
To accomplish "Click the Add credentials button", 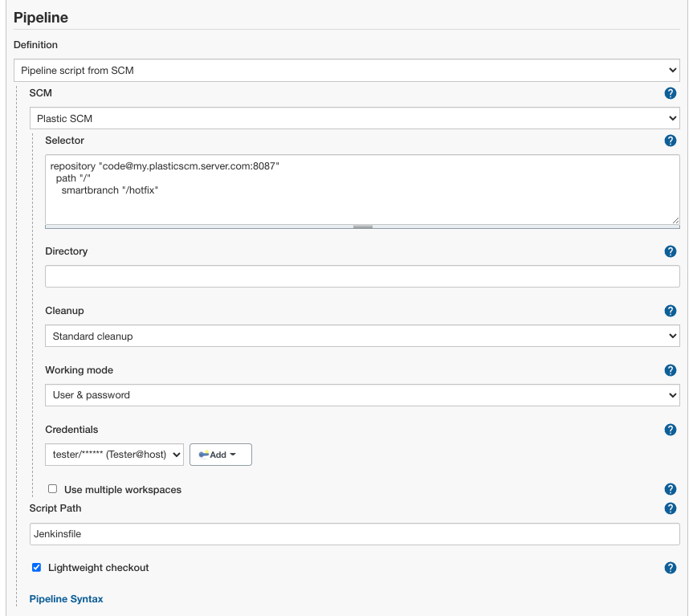I will click(221, 455).
